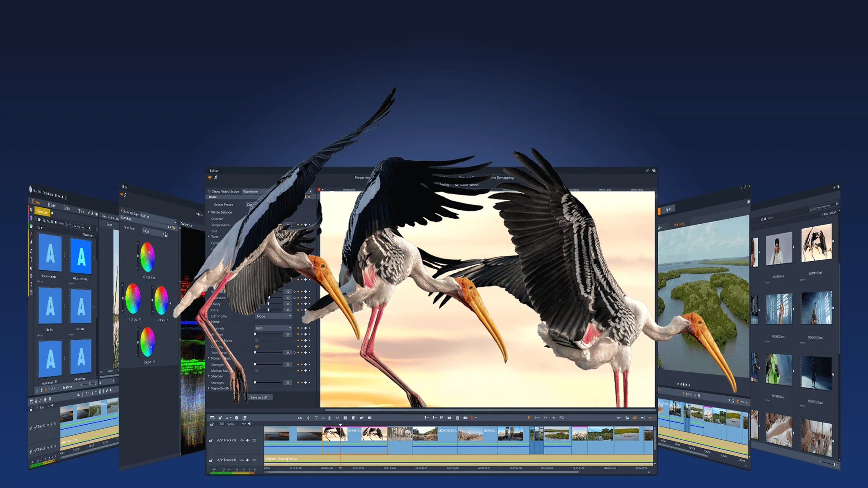Select the stork thumbnail in the library window
Screen dimensions: 868x488
[x=816, y=244]
